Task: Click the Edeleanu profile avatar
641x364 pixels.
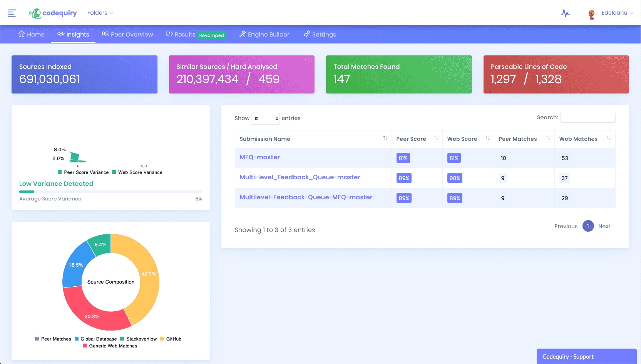Action: pyautogui.click(x=591, y=13)
